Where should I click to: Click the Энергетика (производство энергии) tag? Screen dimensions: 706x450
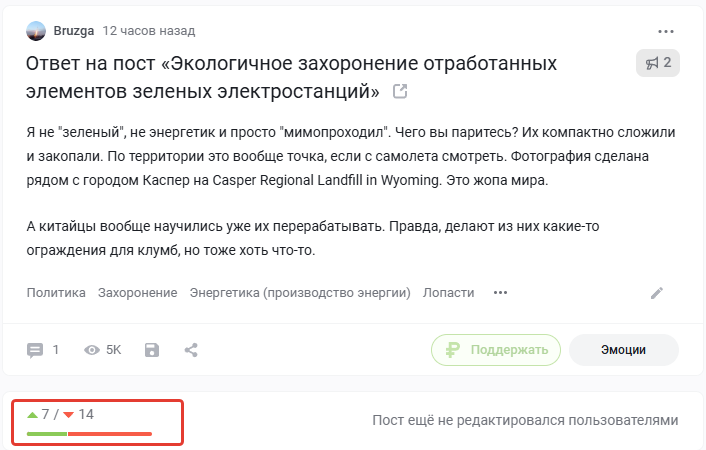coord(300,293)
